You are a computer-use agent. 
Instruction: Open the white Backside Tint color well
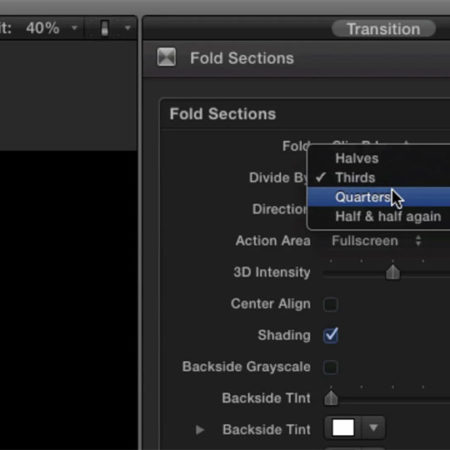click(x=343, y=428)
